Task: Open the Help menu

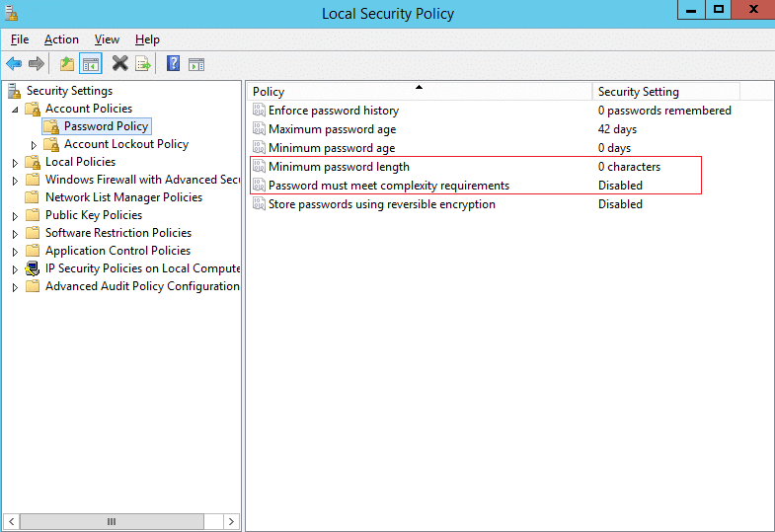Action: (147, 39)
